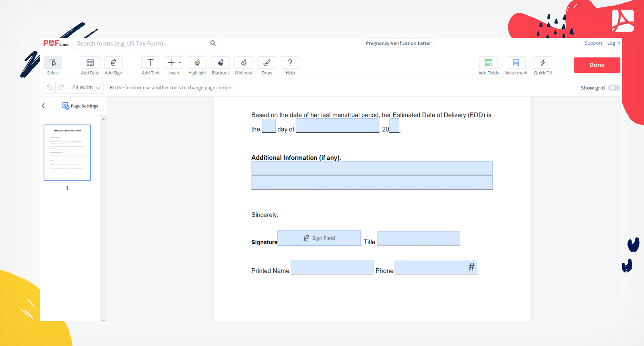
Task: Redo the last action
Action: click(x=61, y=87)
